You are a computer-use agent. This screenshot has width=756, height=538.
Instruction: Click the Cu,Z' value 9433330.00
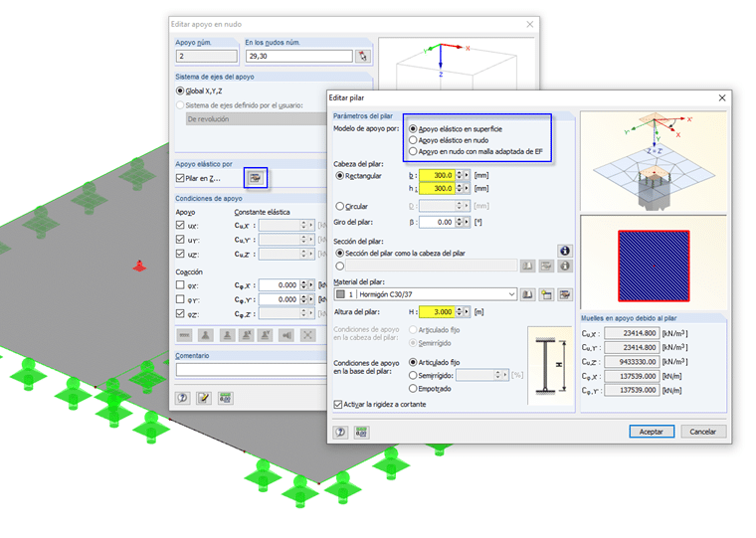(632, 362)
